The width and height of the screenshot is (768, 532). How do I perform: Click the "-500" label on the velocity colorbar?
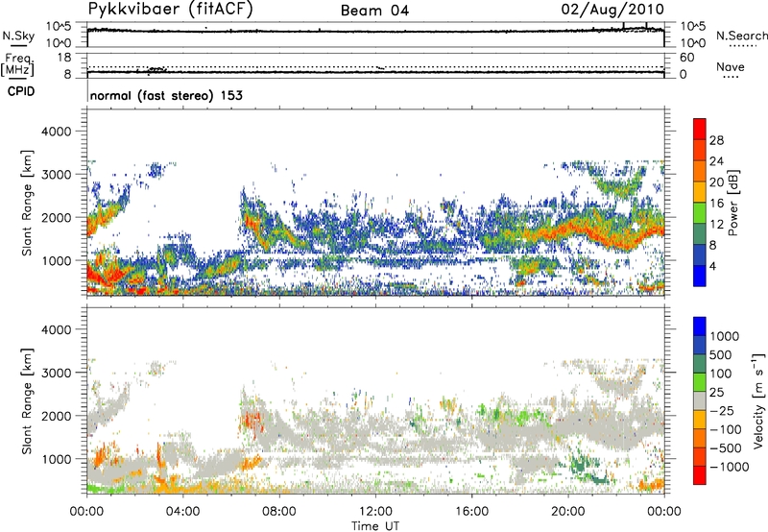point(726,447)
